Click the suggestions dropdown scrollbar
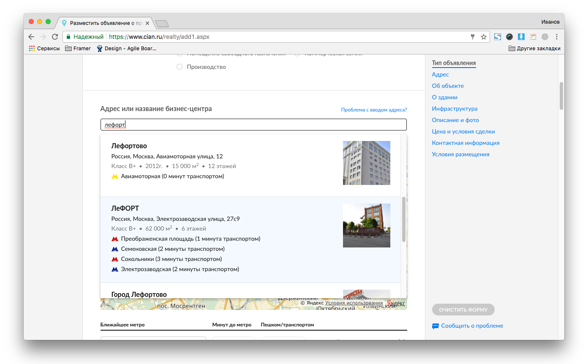The image size is (588, 364). (404, 220)
